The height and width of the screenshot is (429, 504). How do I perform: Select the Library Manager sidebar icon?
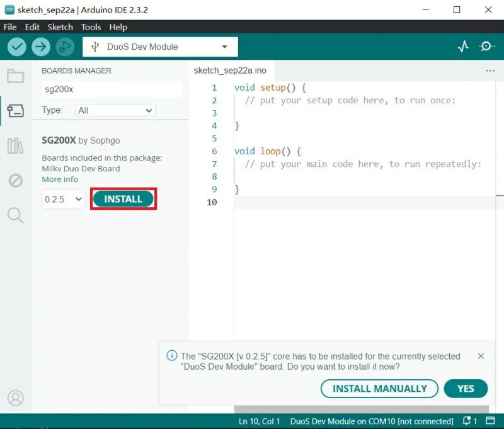pos(16,145)
